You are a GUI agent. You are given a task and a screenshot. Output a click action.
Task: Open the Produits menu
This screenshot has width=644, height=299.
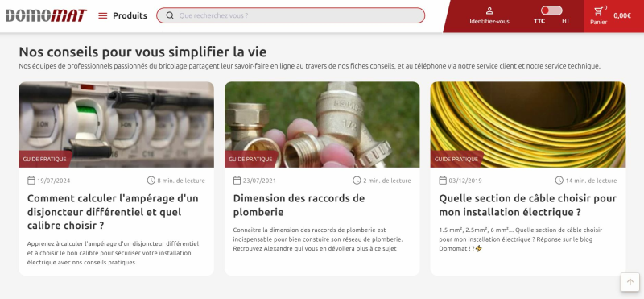click(130, 15)
